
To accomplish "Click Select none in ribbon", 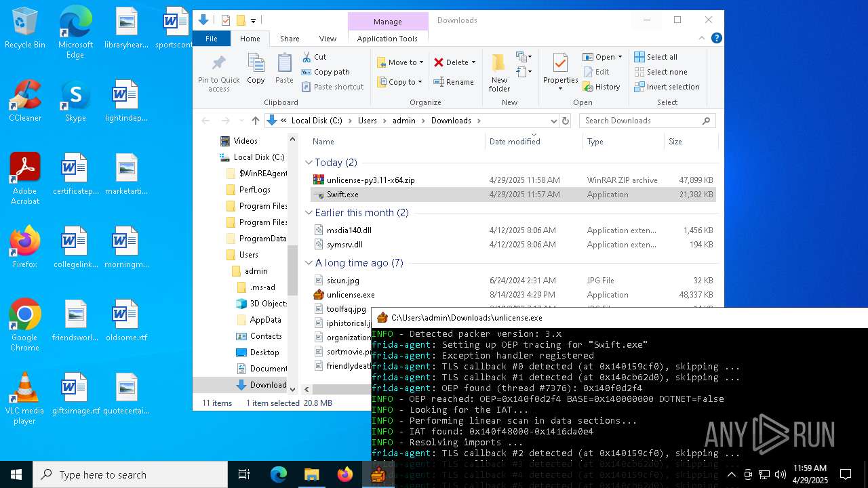I will tap(660, 72).
